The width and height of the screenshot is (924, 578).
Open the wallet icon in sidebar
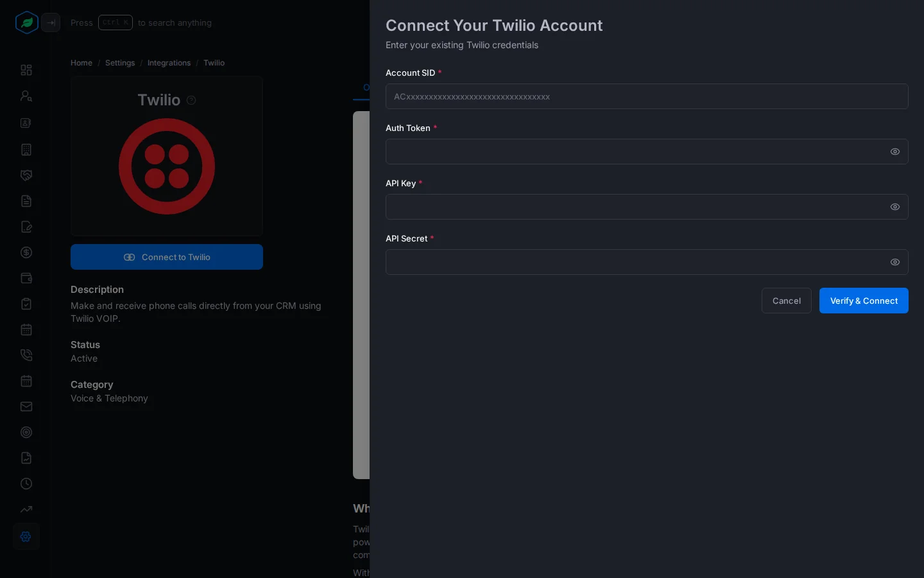26,278
